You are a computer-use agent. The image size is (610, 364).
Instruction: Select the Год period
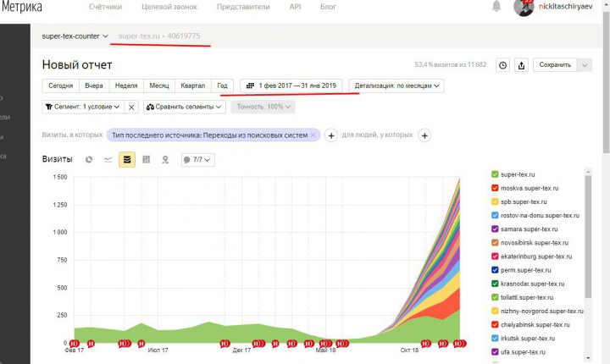222,85
